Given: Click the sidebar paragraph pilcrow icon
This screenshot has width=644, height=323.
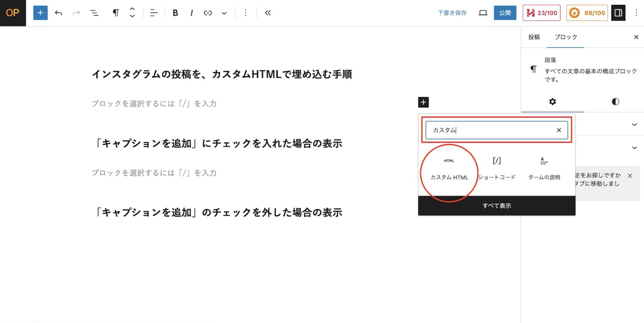Looking at the screenshot, I should pyautogui.click(x=533, y=69).
